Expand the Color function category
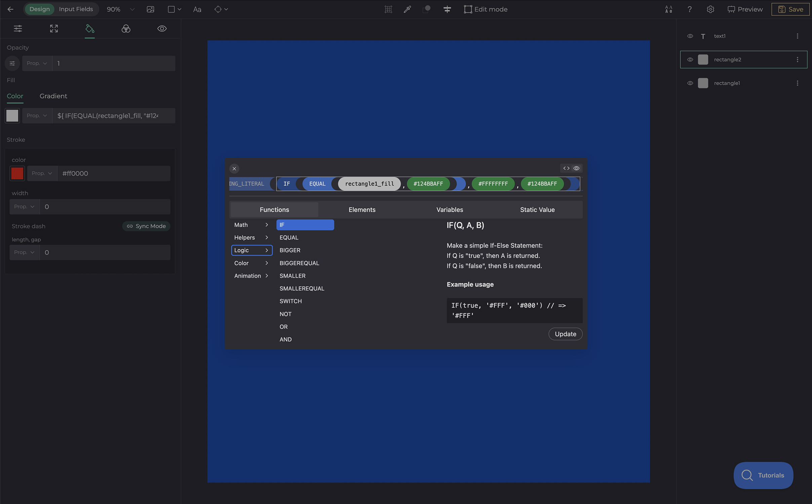 point(251,263)
